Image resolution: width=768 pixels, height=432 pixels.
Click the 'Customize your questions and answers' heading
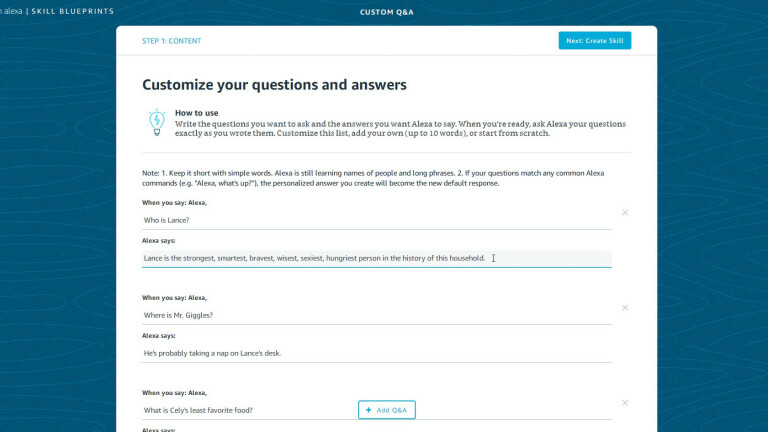click(274, 85)
